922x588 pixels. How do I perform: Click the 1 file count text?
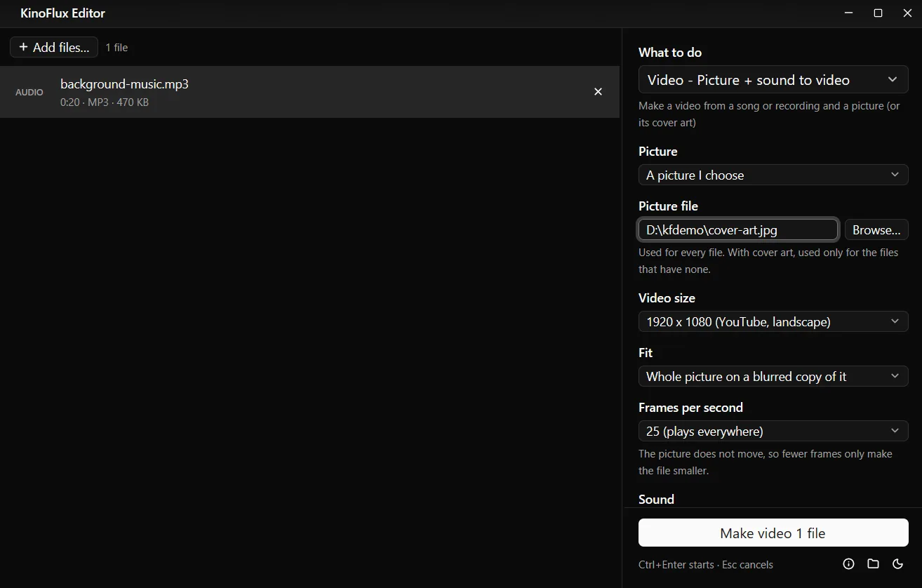click(116, 48)
